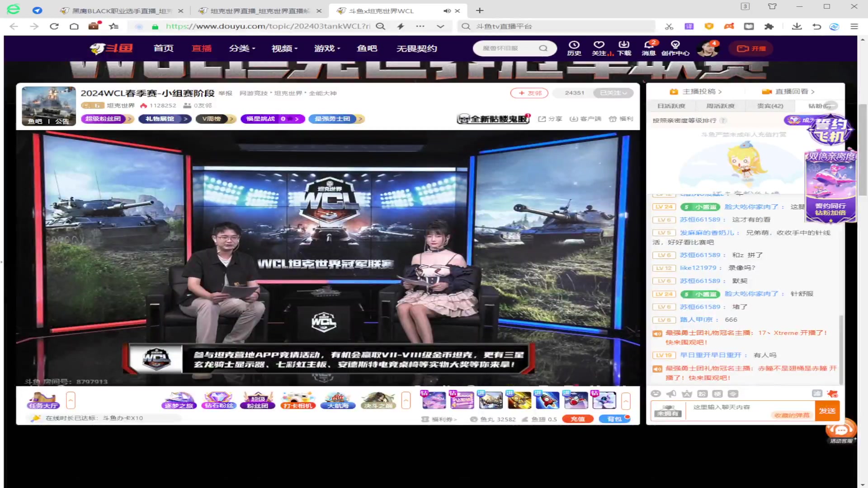868x488 pixels.
Task: Open 首页 in Douyu navigation
Action: pos(164,48)
